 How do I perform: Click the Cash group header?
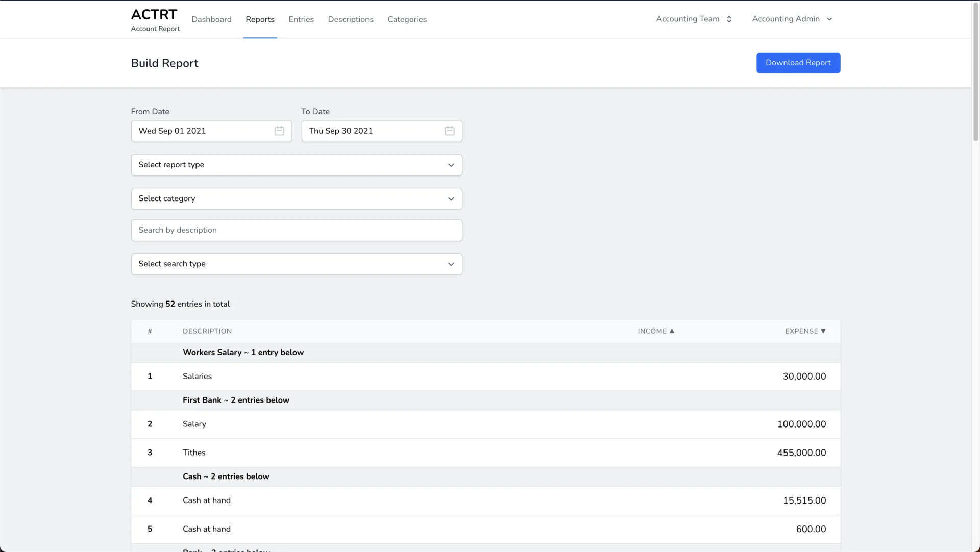click(x=485, y=477)
